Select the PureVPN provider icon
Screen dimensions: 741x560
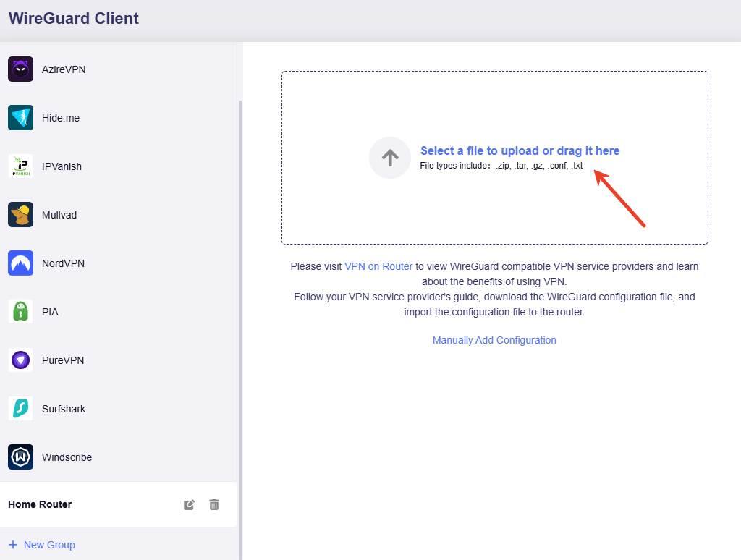click(20, 360)
